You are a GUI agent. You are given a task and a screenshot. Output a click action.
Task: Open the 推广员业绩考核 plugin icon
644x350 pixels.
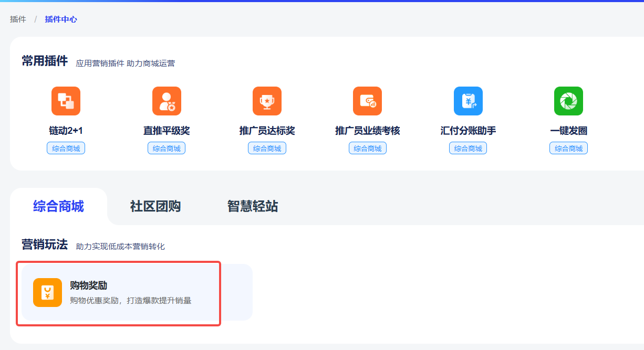367,101
